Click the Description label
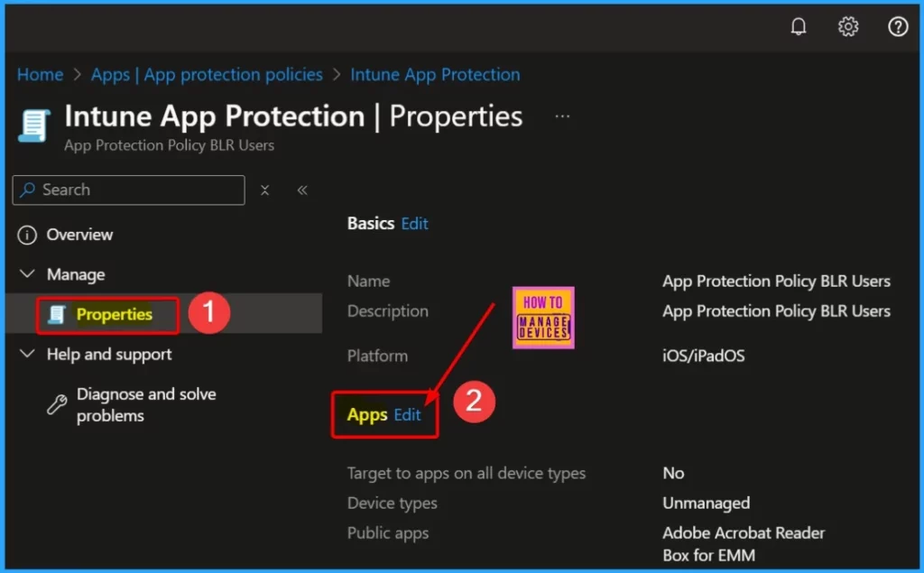This screenshot has height=573, width=924. (388, 311)
